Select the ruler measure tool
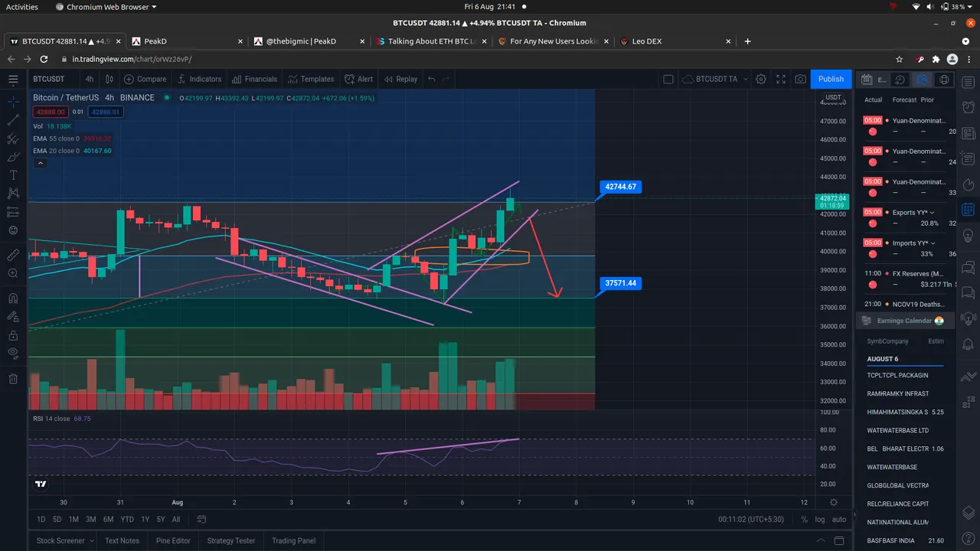 coord(13,255)
